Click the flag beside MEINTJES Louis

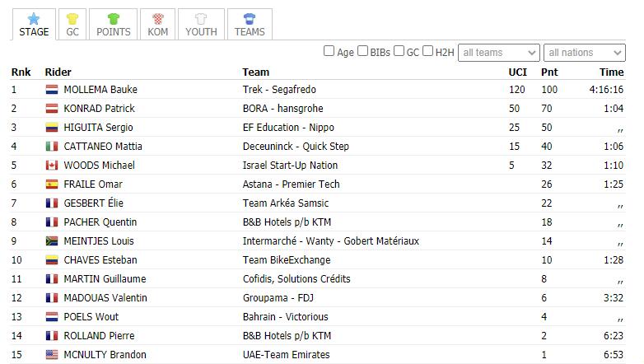click(52, 240)
